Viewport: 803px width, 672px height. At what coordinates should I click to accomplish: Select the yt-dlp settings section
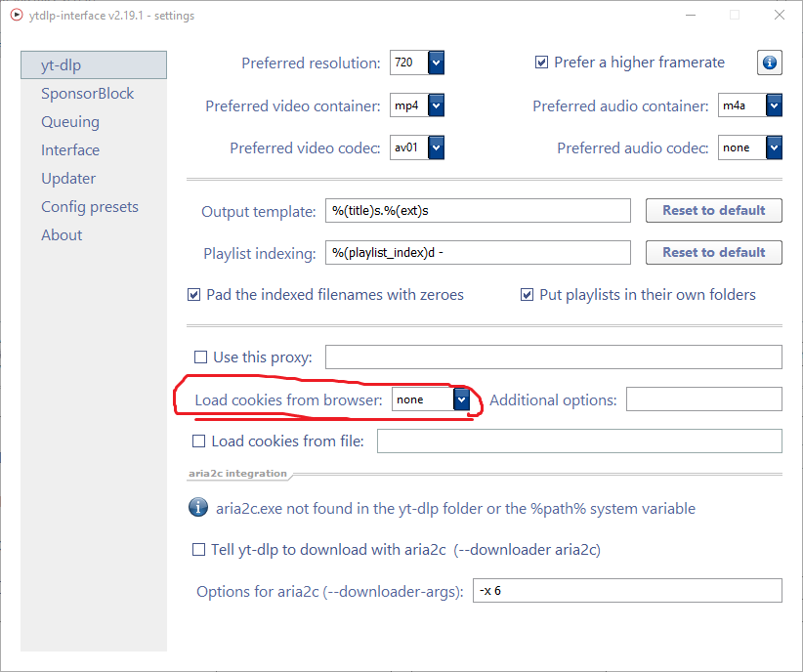(94, 65)
